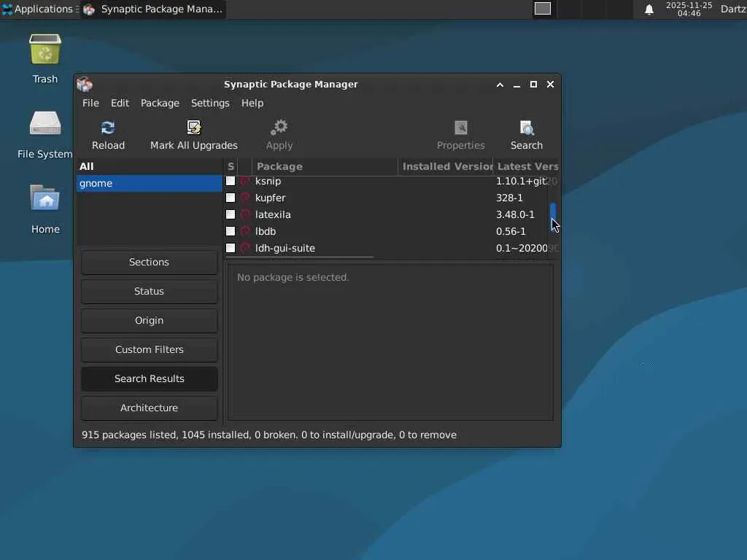Open the File System desktop icon
Image resolution: width=747 pixels, height=560 pixels.
pyautogui.click(x=45, y=123)
